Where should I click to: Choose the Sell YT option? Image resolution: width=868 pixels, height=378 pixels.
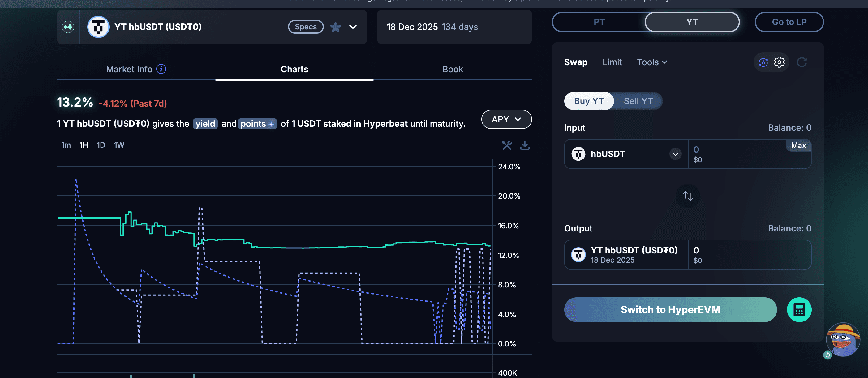[638, 101]
